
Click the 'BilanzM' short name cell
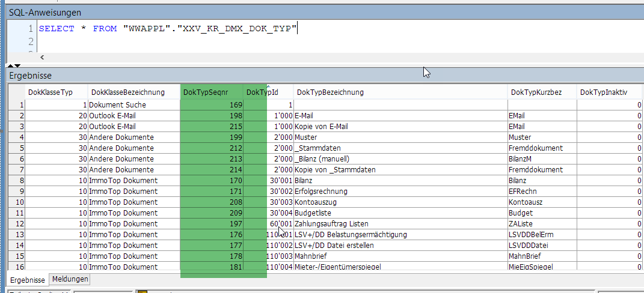pyautogui.click(x=542, y=159)
